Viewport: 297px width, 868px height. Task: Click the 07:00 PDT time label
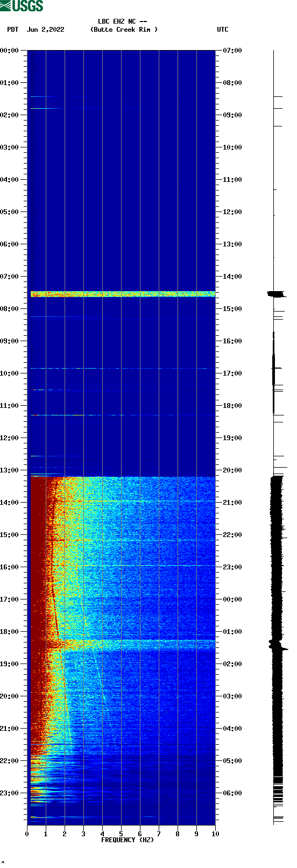9,277
